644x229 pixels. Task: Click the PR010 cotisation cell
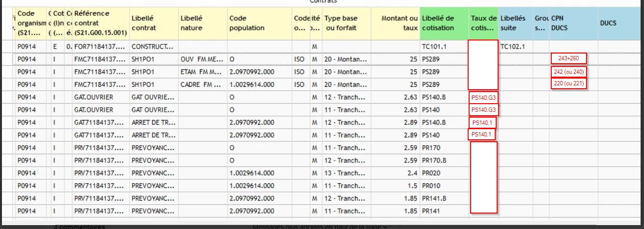coord(444,186)
